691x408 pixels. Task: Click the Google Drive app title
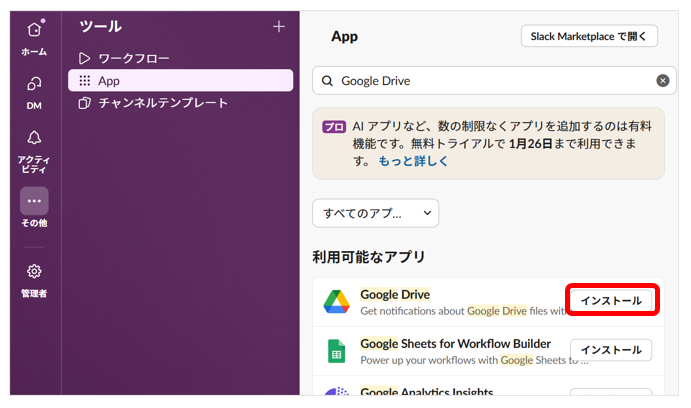point(395,294)
